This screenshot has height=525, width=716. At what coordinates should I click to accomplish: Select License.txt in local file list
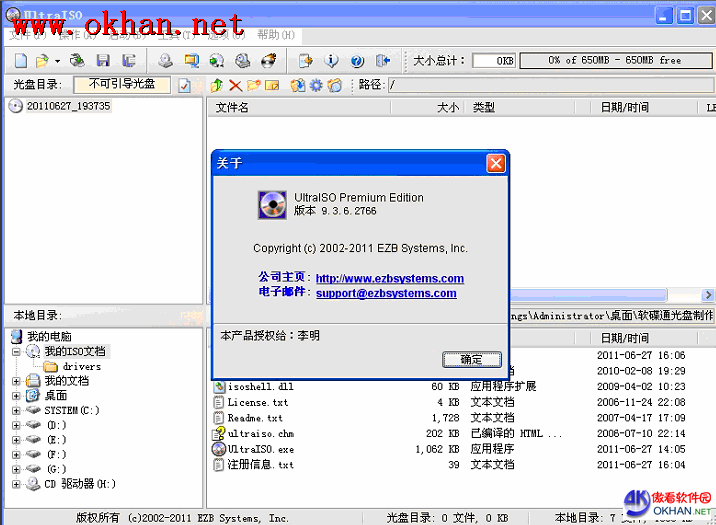tap(258, 402)
